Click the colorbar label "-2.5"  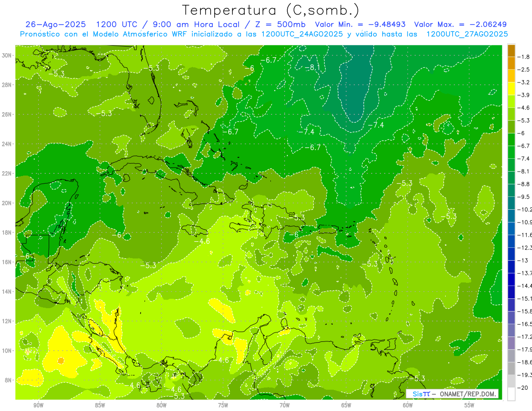524,70
